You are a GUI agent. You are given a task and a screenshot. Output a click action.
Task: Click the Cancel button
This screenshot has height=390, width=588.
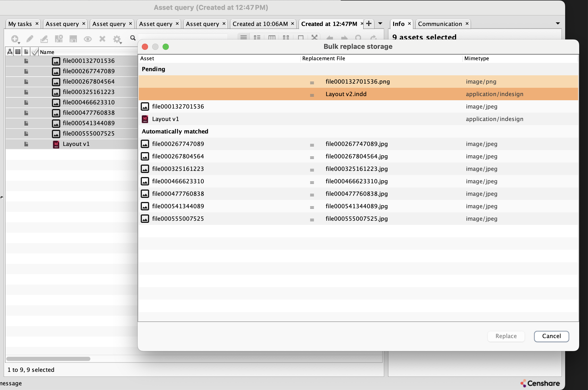pyautogui.click(x=551, y=336)
